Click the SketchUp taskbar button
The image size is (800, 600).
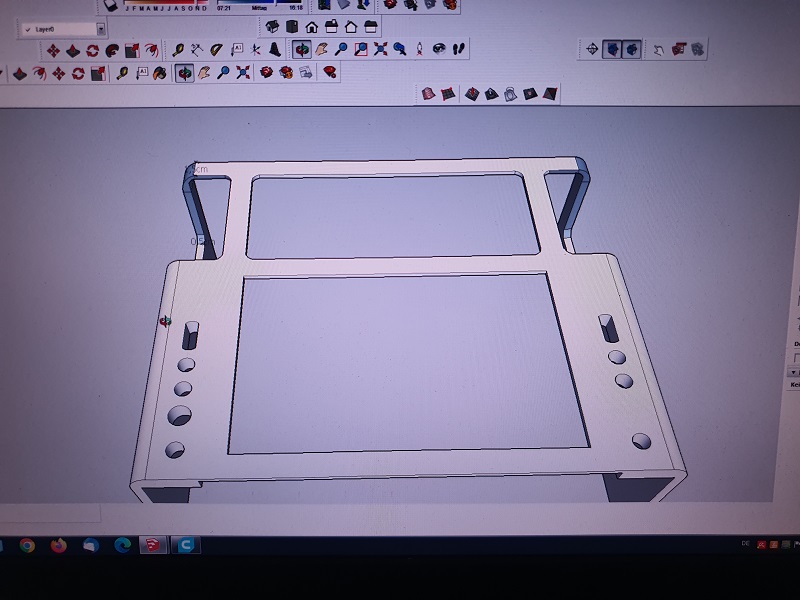[153, 545]
